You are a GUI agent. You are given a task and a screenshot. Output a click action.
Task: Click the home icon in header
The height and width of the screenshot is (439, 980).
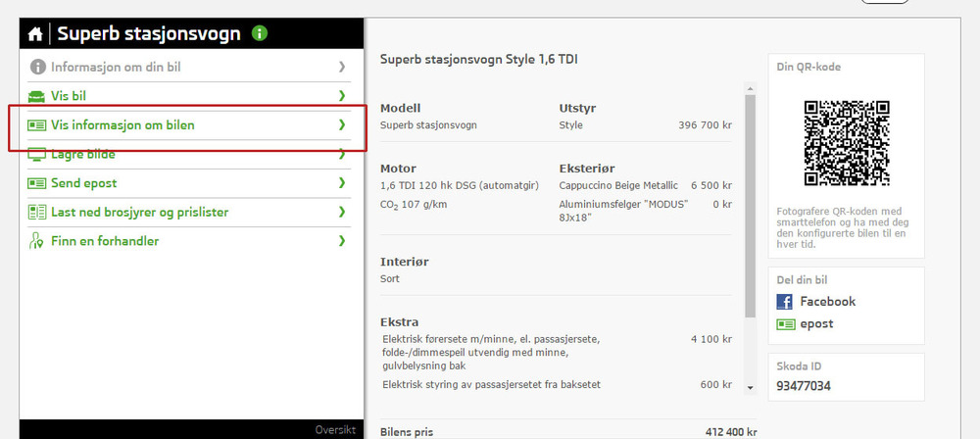[35, 34]
